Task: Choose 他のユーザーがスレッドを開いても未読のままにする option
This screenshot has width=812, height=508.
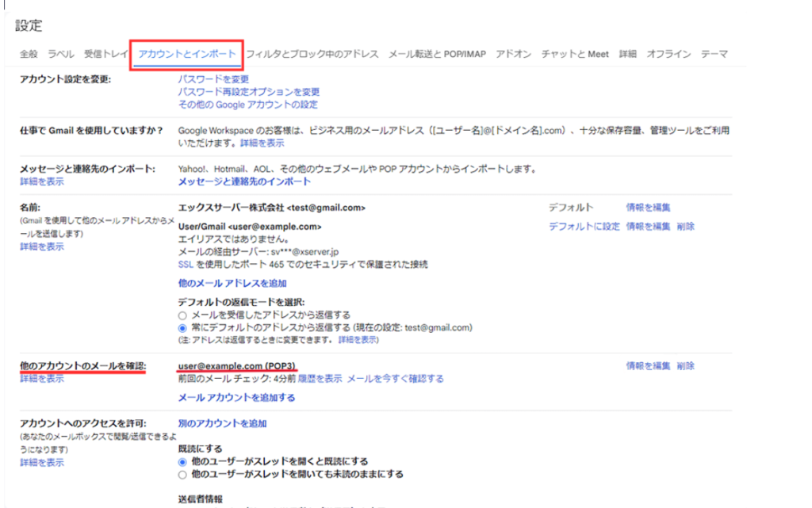Action: [183, 475]
